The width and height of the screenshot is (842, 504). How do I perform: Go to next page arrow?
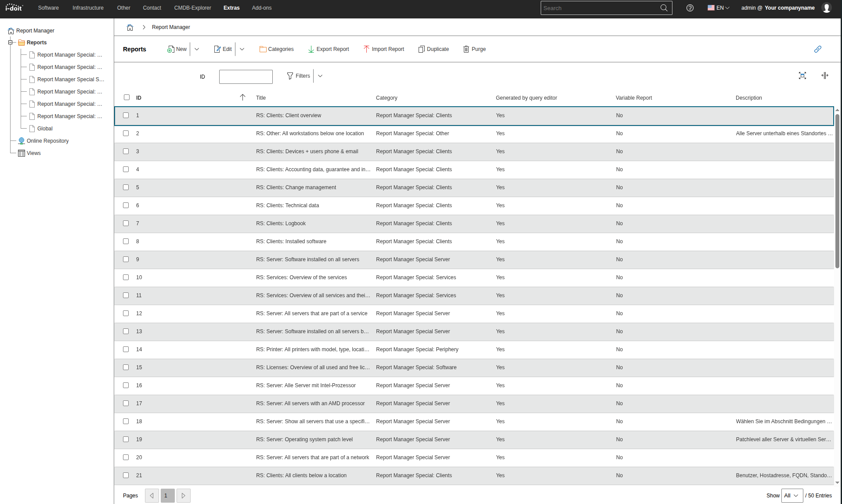pos(184,496)
